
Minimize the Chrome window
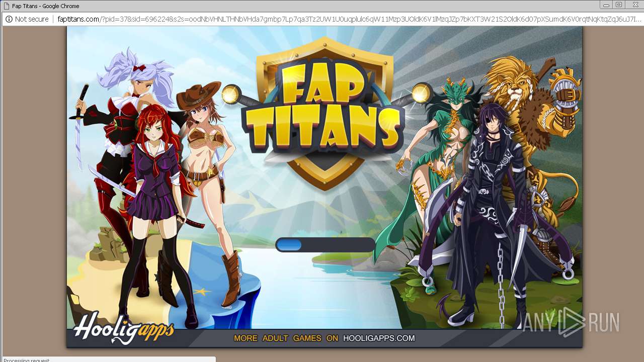point(606,5)
